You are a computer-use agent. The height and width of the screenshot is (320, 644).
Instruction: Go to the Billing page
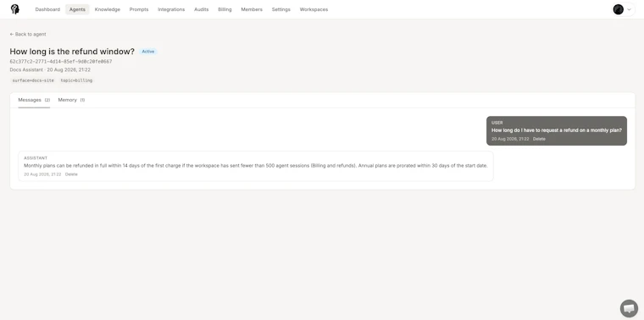tap(225, 9)
